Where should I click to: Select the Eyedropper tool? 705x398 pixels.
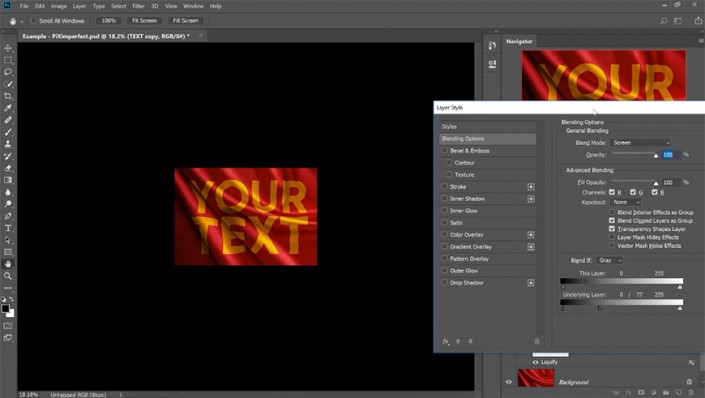pos(8,108)
